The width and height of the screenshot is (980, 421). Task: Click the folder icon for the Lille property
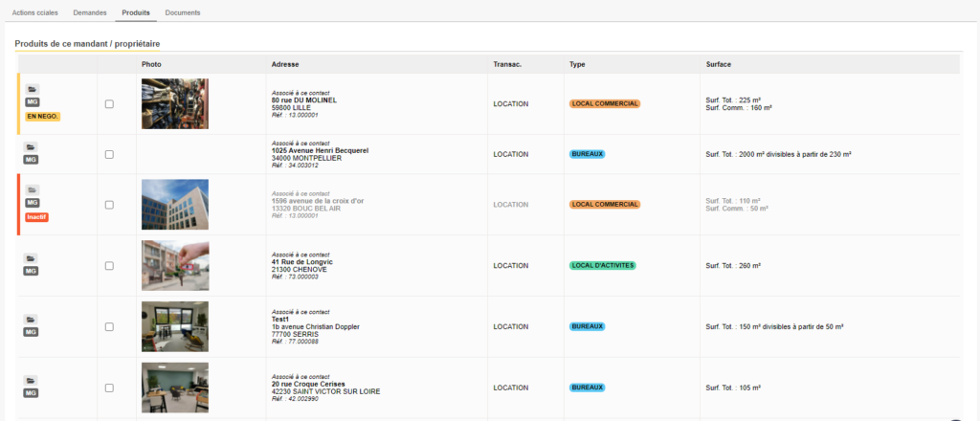pos(32,89)
